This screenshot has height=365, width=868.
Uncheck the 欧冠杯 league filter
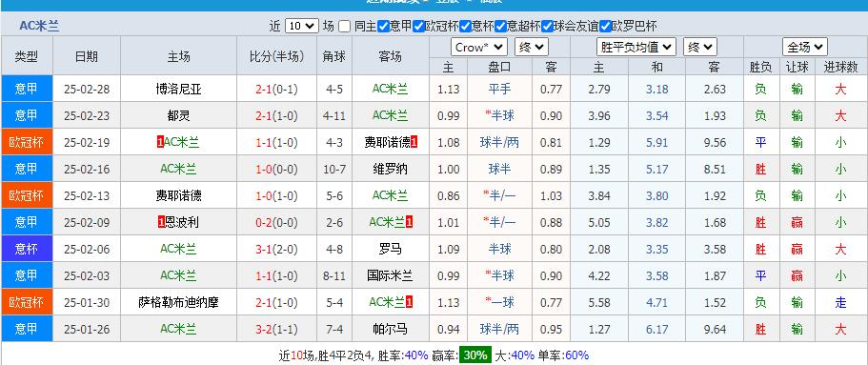click(418, 26)
